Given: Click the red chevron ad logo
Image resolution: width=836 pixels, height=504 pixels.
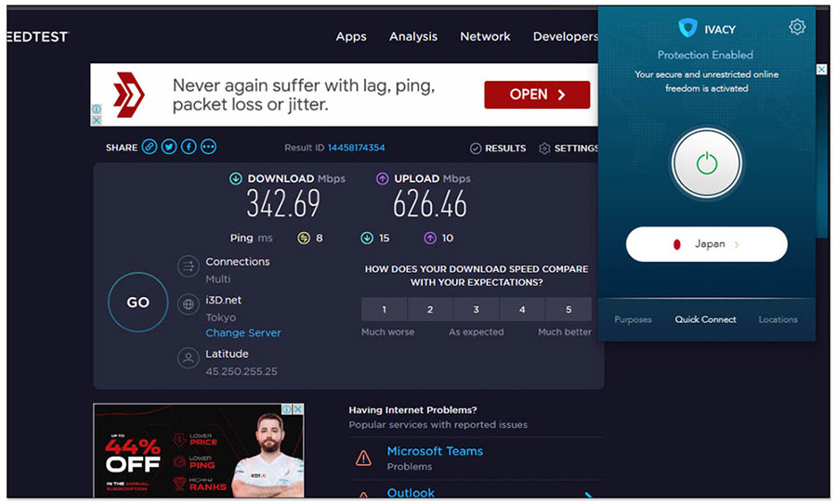Looking at the screenshot, I should [x=129, y=95].
